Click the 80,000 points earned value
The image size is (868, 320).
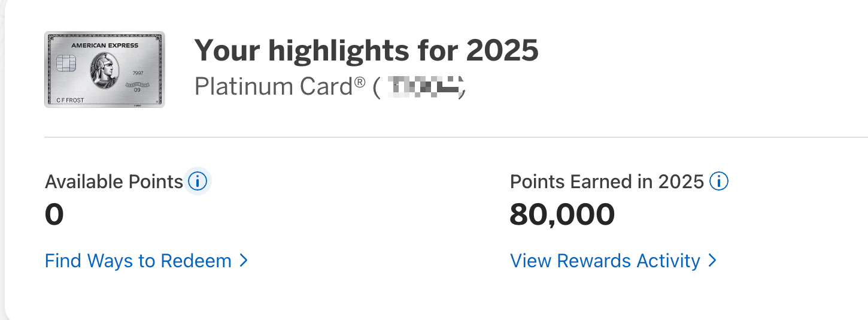point(562,215)
